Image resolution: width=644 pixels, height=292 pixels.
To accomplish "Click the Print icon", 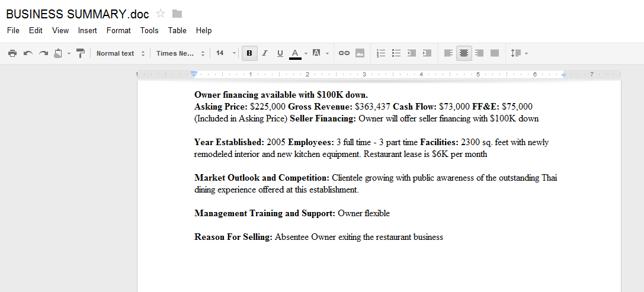I will click(12, 53).
